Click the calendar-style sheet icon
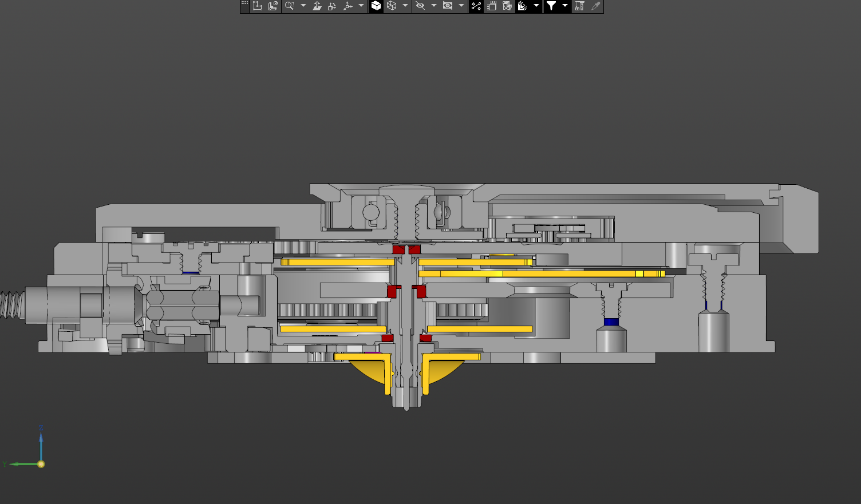Screen dimensions: 861x504 tap(492, 6)
